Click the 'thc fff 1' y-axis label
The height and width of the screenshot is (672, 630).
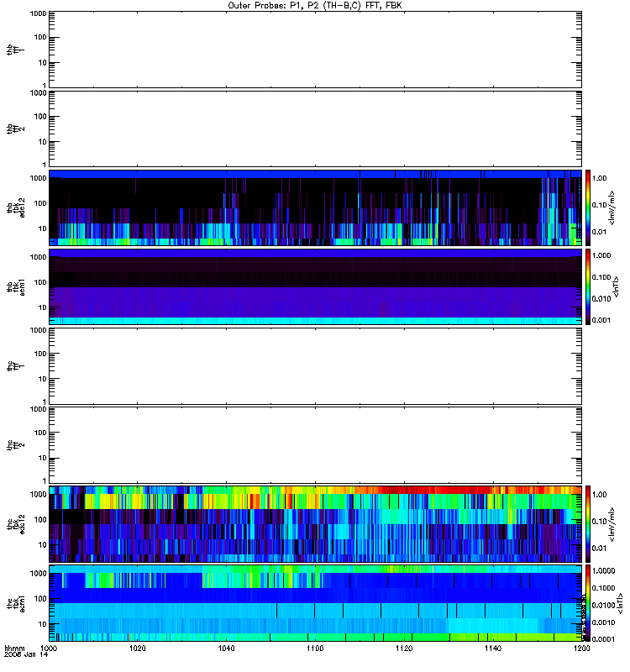pyautogui.click(x=15, y=366)
